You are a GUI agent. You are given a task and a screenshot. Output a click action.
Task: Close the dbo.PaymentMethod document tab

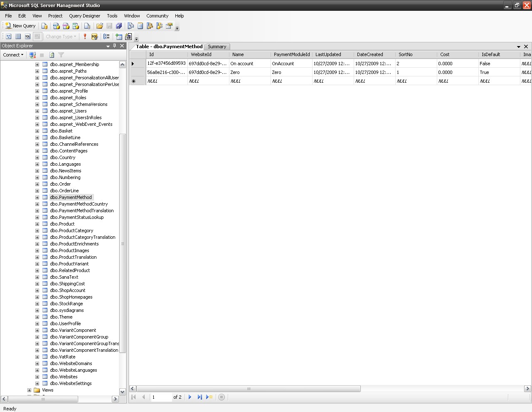pyautogui.click(x=526, y=47)
